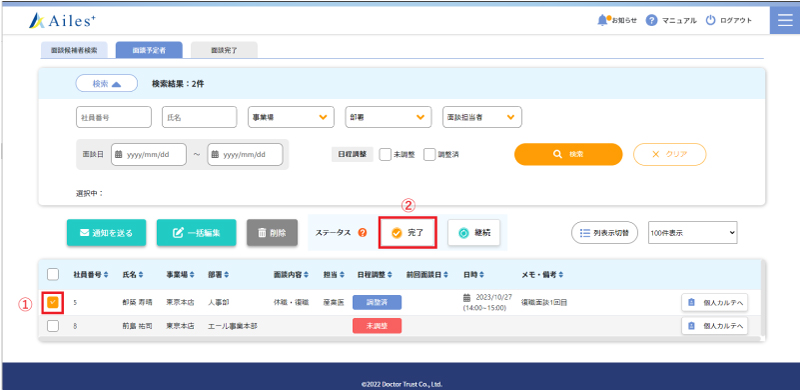800x390 pixels.
Task: Sort by 日時 column arrows
Action: click(x=481, y=275)
